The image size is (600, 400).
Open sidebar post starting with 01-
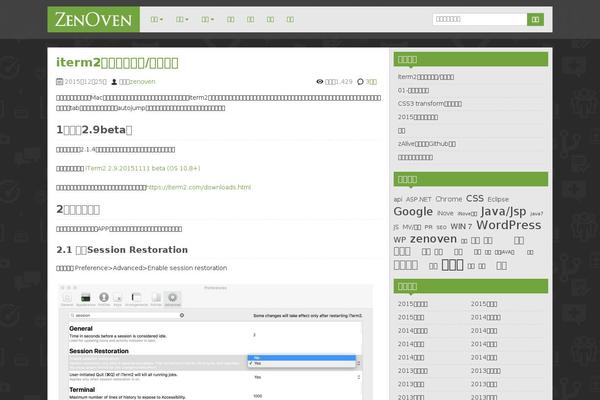413,90
